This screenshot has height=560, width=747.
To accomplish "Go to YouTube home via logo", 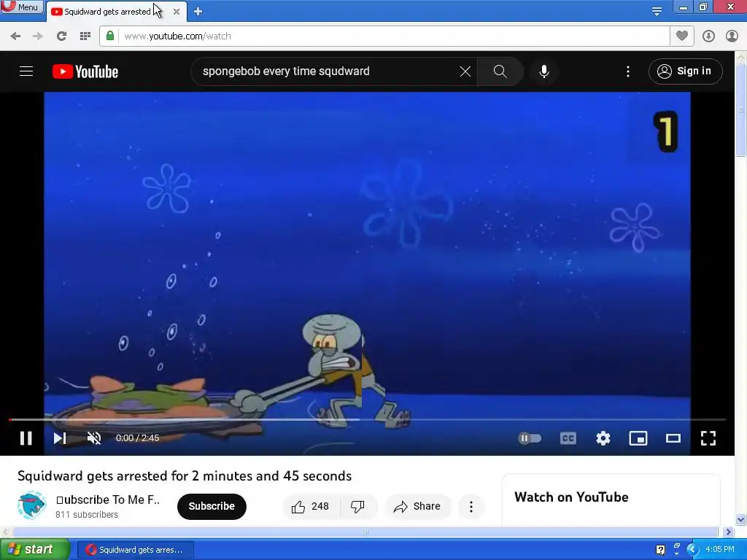I will tap(85, 71).
